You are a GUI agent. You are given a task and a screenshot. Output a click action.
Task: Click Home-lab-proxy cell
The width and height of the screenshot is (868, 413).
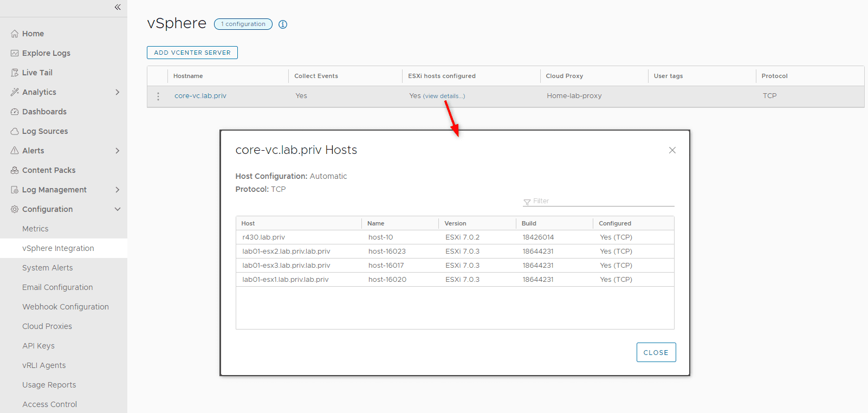click(x=574, y=96)
